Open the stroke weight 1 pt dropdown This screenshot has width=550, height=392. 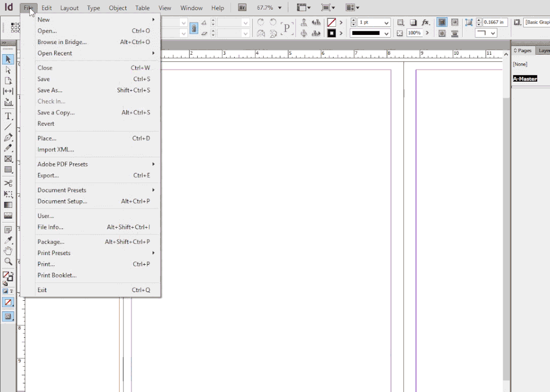point(386,23)
